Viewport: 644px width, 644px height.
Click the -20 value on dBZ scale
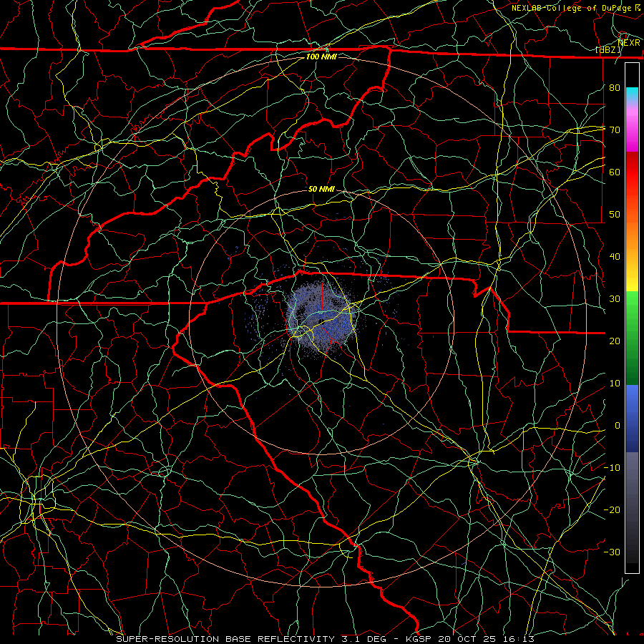click(x=612, y=510)
